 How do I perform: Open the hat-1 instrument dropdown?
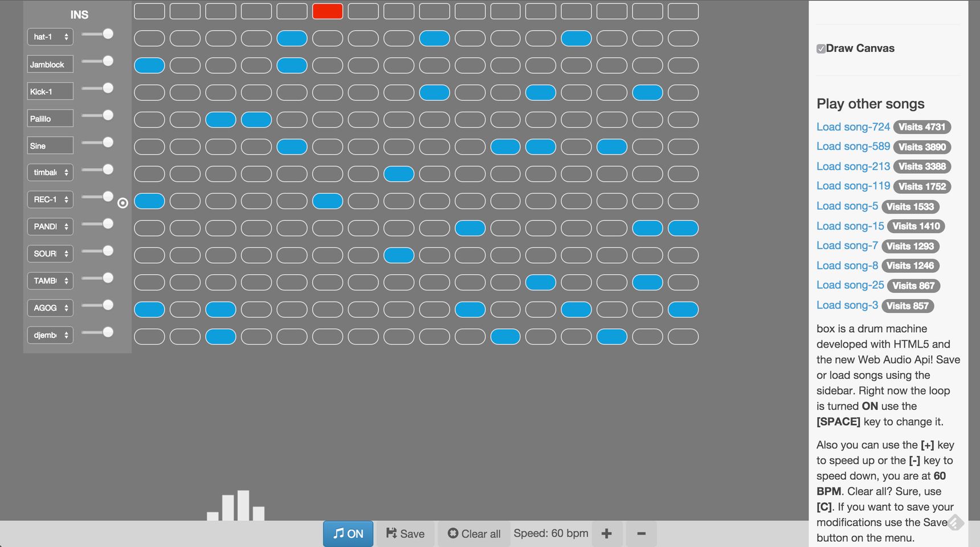tap(50, 37)
